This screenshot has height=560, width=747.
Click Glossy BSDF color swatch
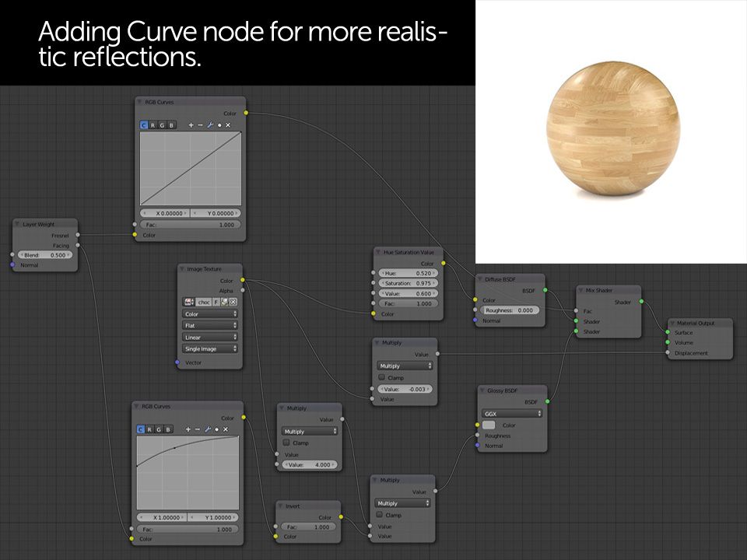[489, 425]
